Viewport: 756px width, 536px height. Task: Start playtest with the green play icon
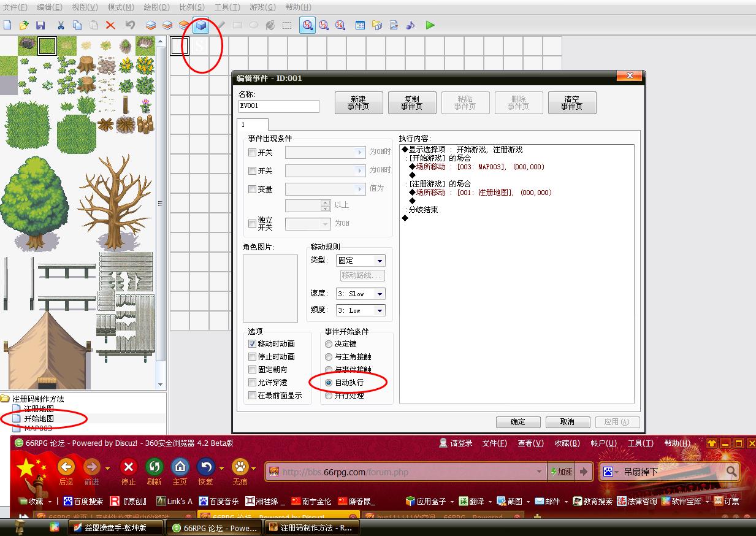[430, 25]
